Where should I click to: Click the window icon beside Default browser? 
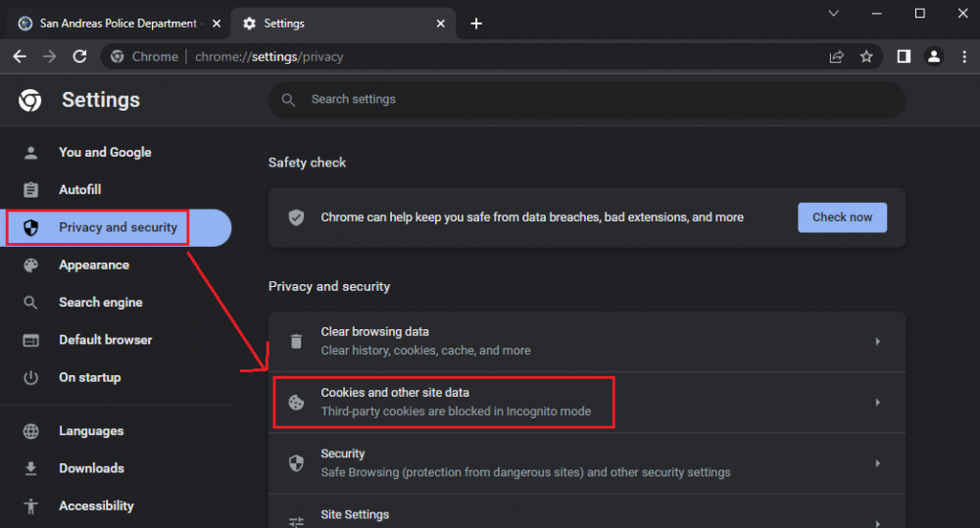tap(30, 340)
